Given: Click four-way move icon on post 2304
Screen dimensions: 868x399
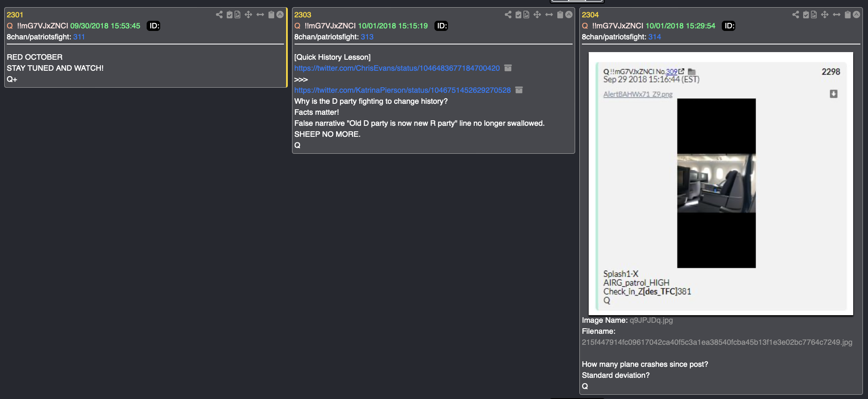Looking at the screenshot, I should [825, 15].
